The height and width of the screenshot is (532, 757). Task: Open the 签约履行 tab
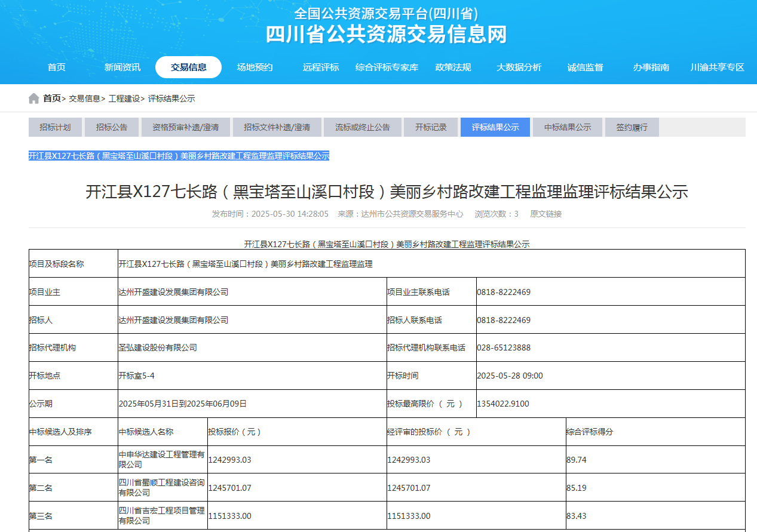[632, 127]
